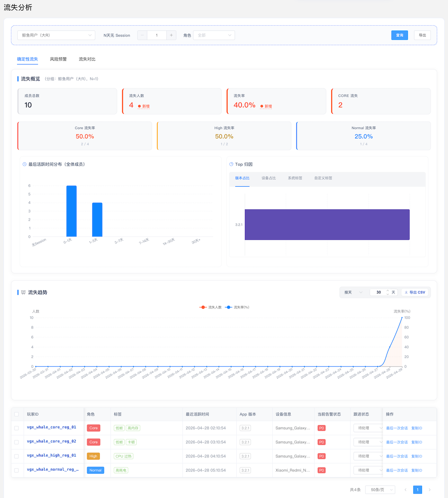Click the clock icon beside 最后活跃时间分布
The image size is (448, 498).
25,164
